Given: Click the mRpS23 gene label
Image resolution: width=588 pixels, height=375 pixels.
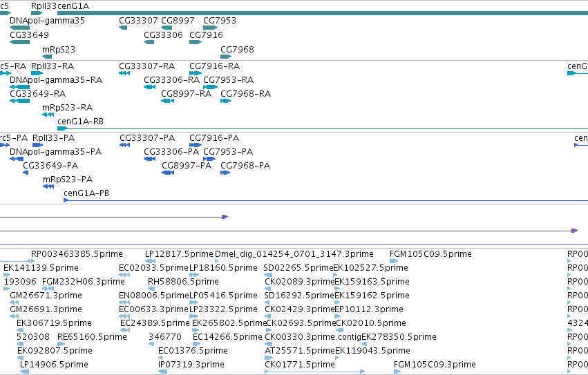Looking at the screenshot, I should pos(59,50).
